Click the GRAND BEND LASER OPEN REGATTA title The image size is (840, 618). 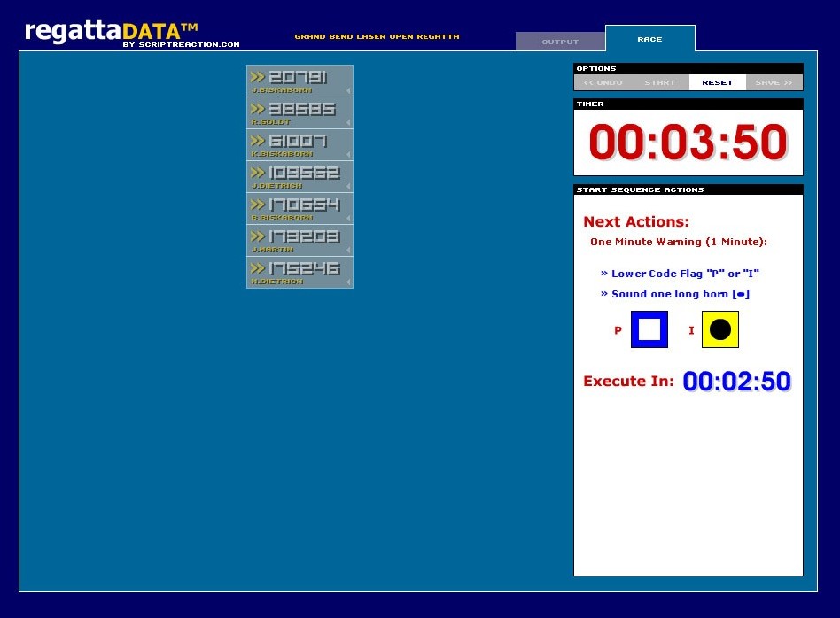coord(377,36)
